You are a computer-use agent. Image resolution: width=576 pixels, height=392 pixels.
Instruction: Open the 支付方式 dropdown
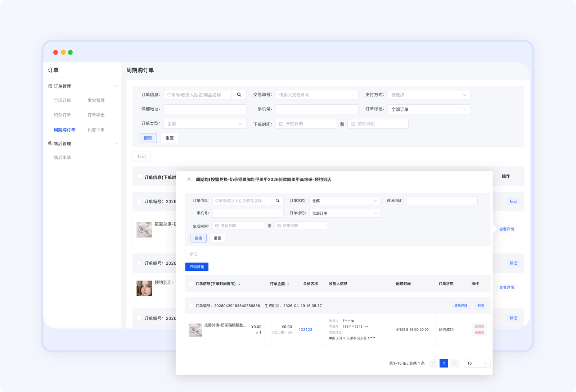pos(428,95)
